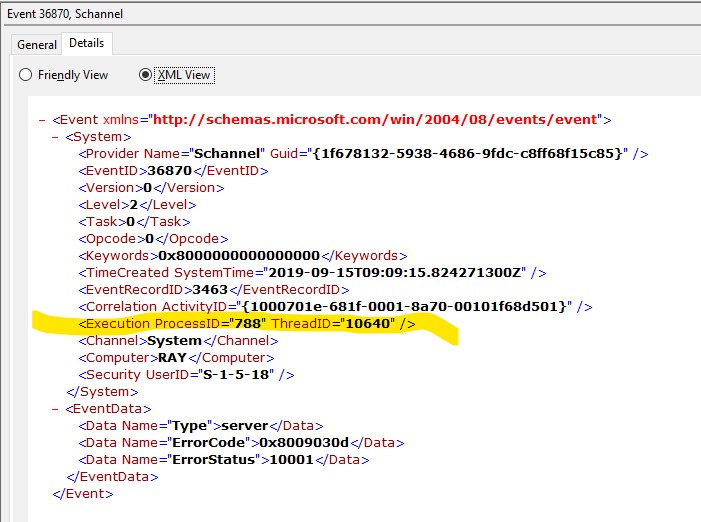Viewport: 701px width, 522px height.
Task: Select the EventID 36870 value
Action: tap(169, 171)
